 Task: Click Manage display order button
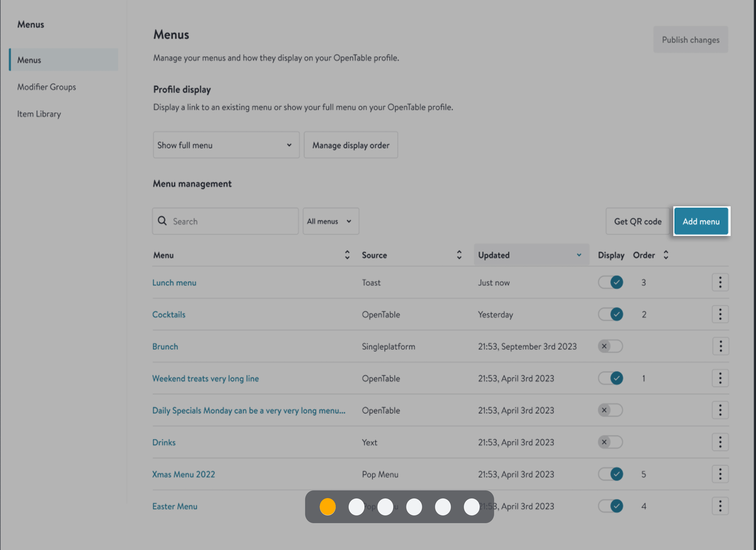pos(351,145)
